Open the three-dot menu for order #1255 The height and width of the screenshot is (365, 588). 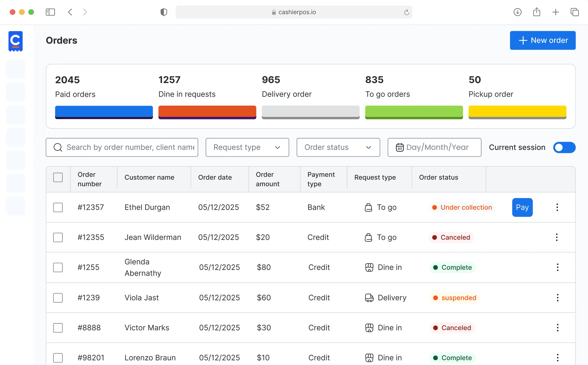tap(558, 267)
